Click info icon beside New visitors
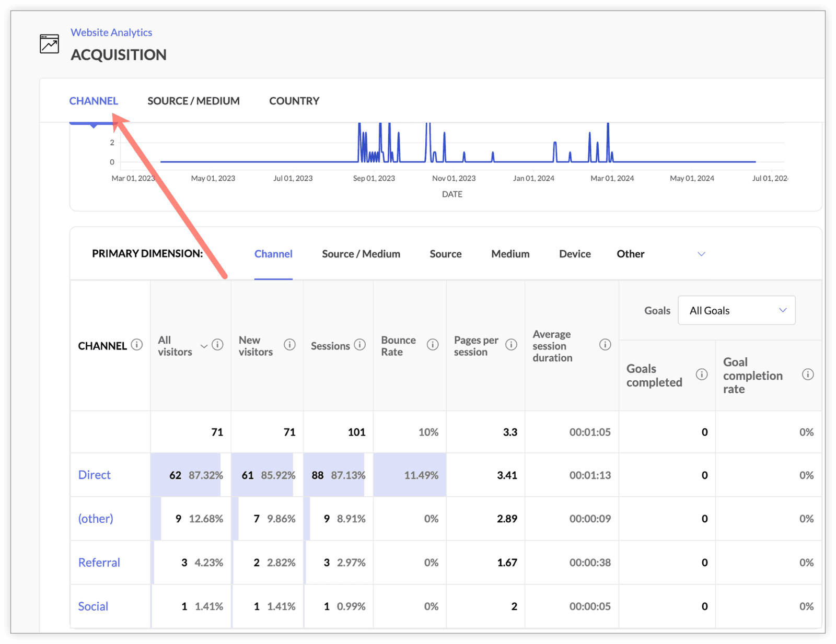This screenshot has height=644, width=836. 289,345
